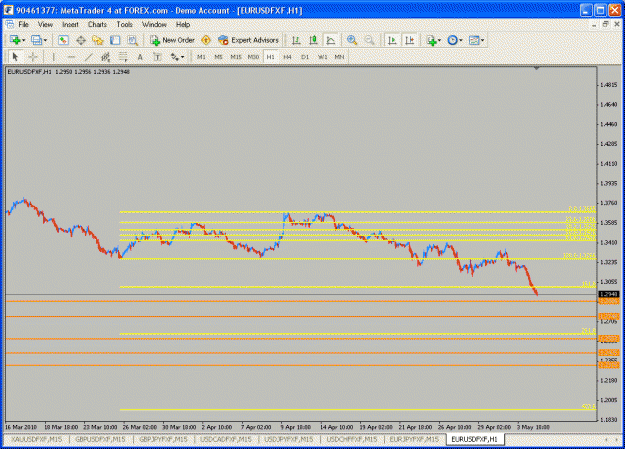Screen dimensions: 625x449
Task: Switch to USDJPYFXF,M15 chart tab
Action: [289, 439]
